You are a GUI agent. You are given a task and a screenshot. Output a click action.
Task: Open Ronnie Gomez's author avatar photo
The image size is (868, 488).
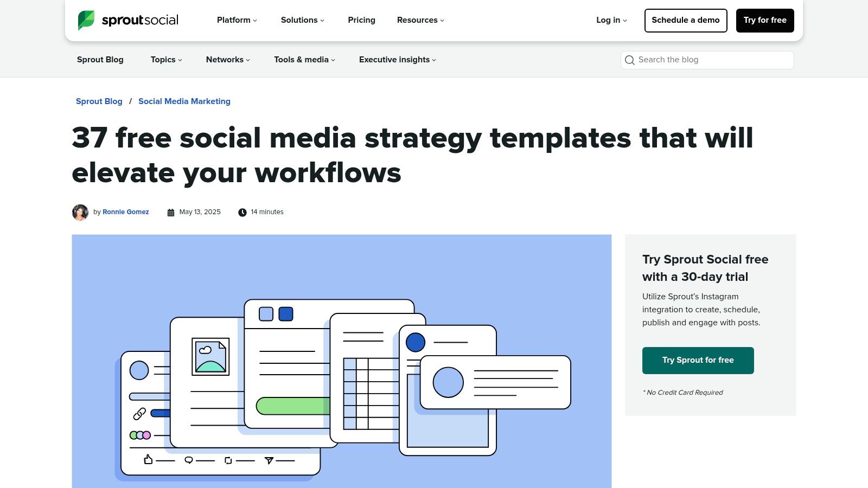(80, 212)
